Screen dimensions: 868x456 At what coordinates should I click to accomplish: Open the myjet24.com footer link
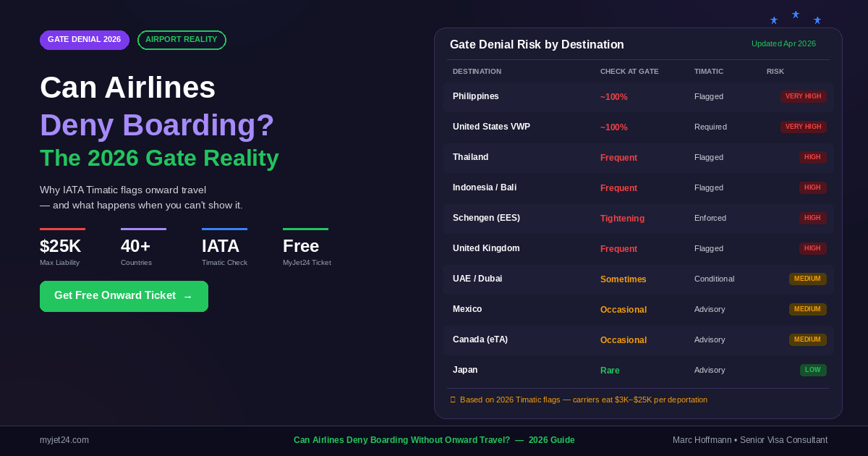pos(64,440)
